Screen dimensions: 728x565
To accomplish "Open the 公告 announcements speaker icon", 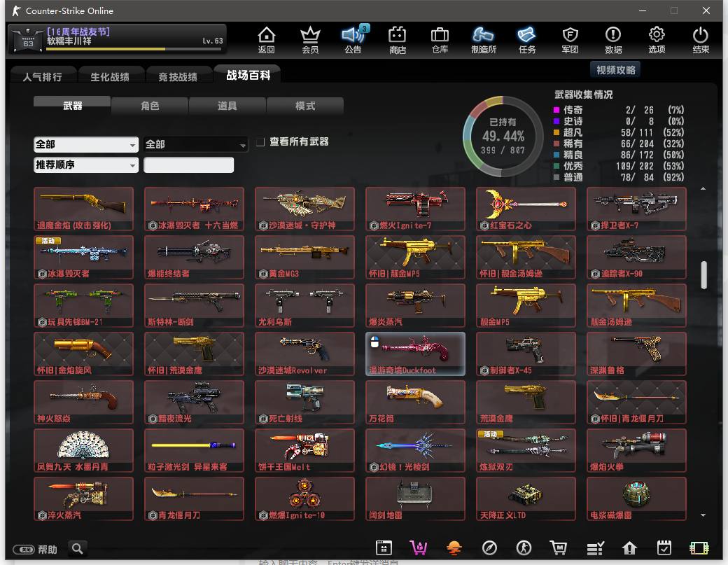I will pos(353,40).
